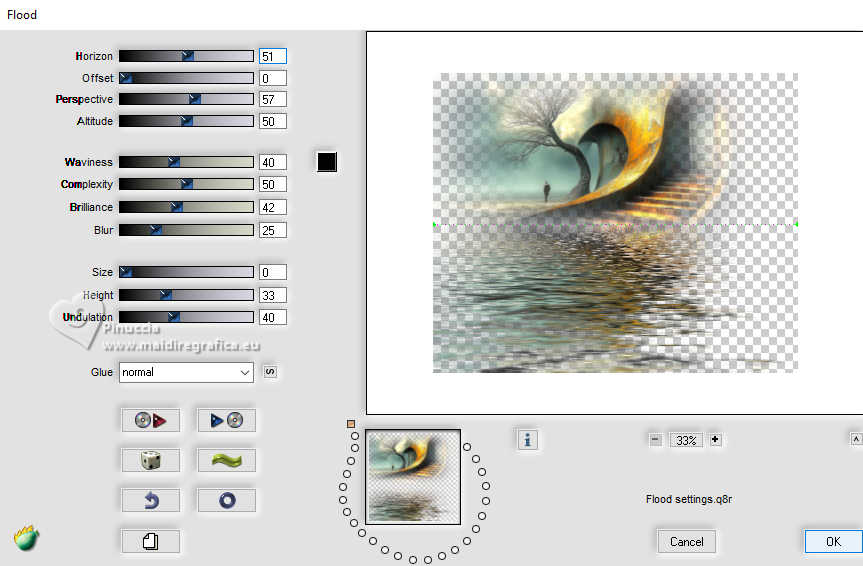The height and width of the screenshot is (566, 863).
Task: Click the Complexity value field
Action: pos(272,184)
